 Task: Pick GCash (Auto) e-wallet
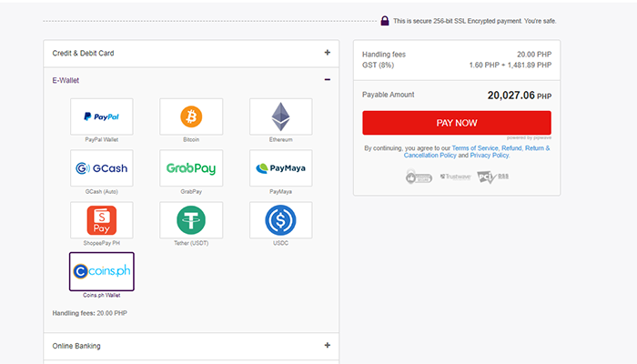pos(101,168)
